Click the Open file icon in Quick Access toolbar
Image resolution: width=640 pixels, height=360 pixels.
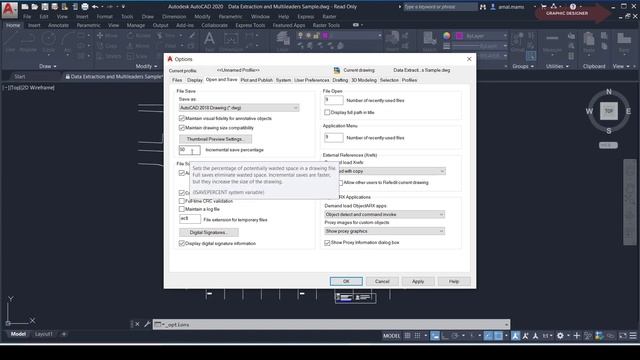coord(35,7)
